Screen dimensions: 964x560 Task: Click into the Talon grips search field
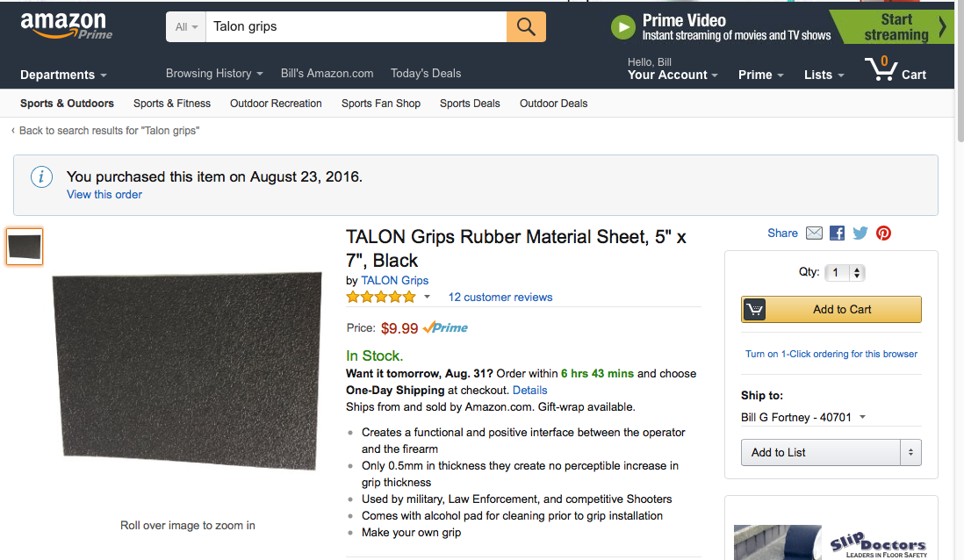click(356, 26)
